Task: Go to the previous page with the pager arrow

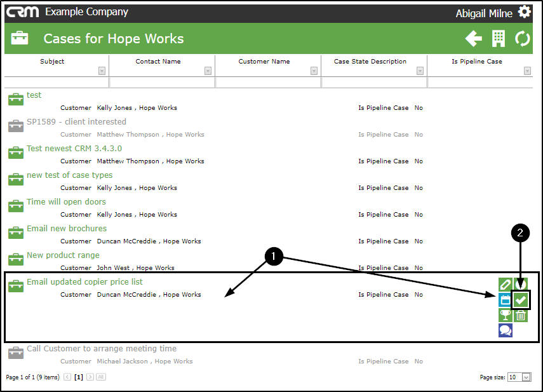Action: click(67, 377)
